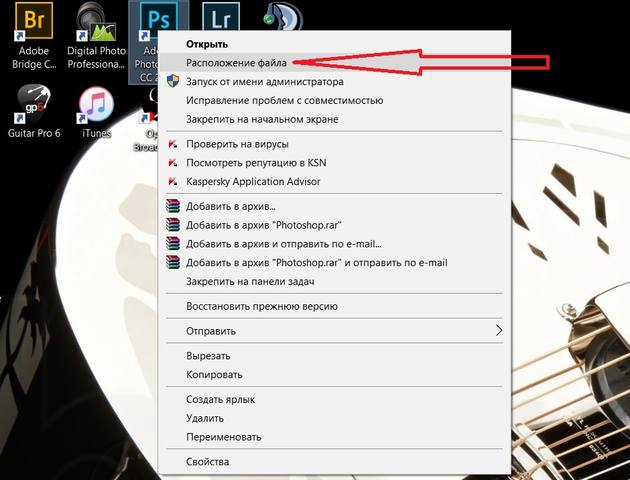The width and height of the screenshot is (630, 480).
Task: Choose Посмотреть репутацию в KSN
Action: click(x=335, y=163)
